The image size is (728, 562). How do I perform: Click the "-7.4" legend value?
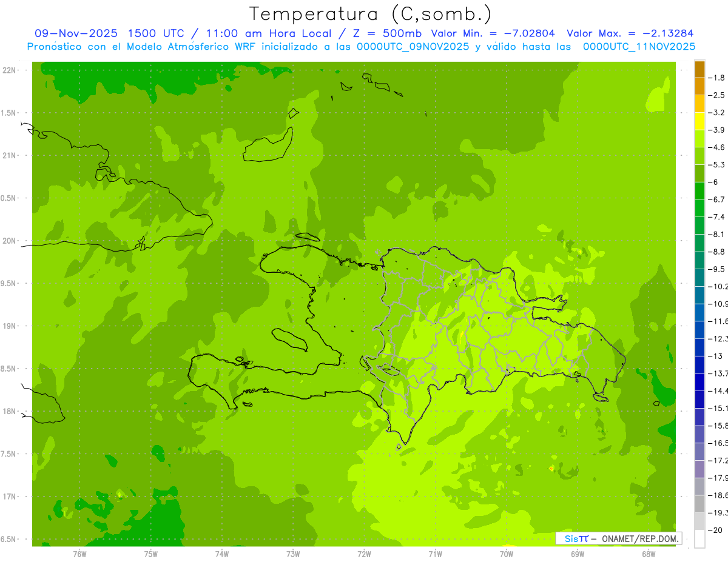tap(716, 217)
